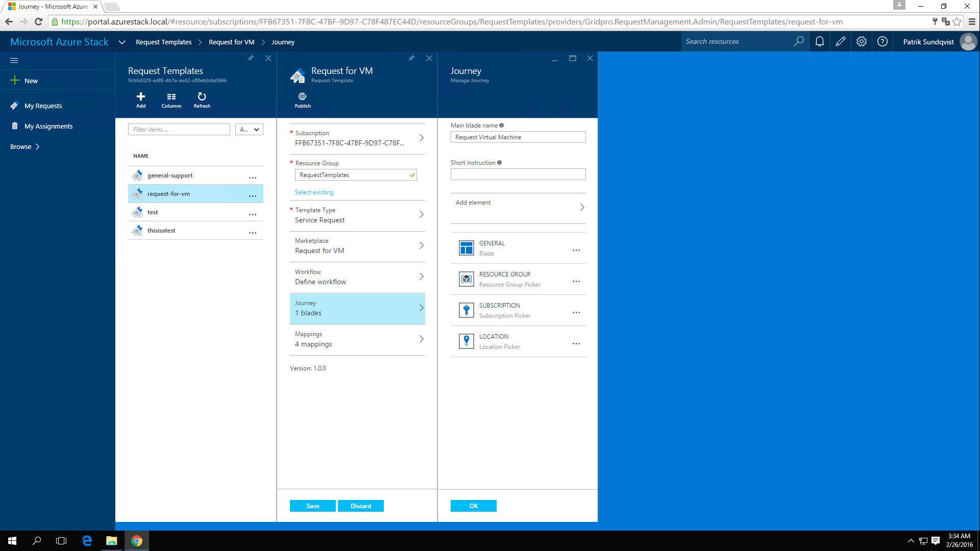Click the Filter items input field
Image resolution: width=980 pixels, height=551 pixels.
pos(179,130)
